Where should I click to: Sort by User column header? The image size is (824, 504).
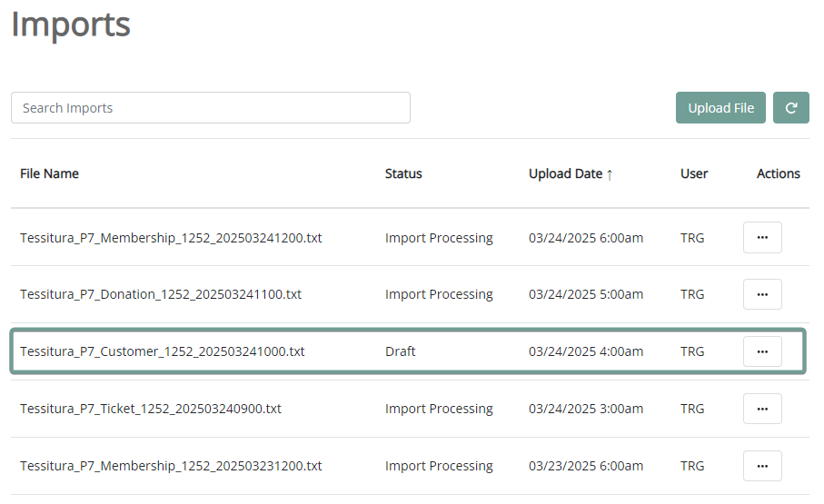(x=694, y=173)
